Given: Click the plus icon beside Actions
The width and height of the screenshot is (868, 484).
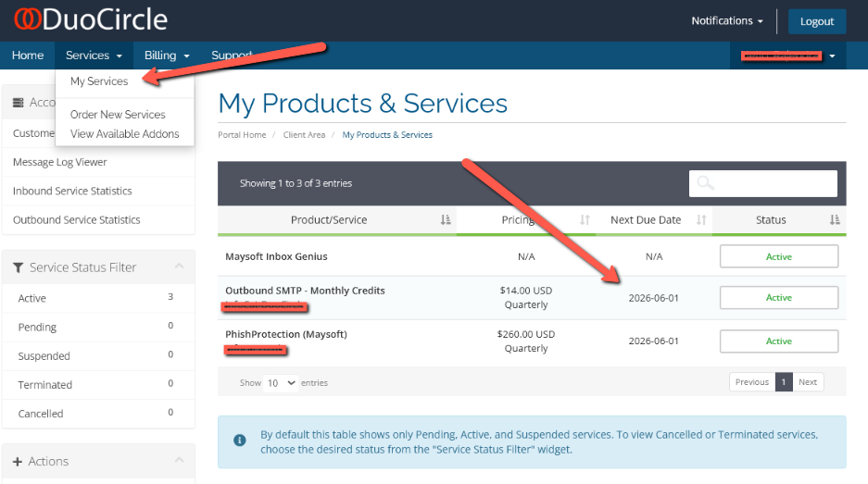Looking at the screenshot, I should click(18, 461).
